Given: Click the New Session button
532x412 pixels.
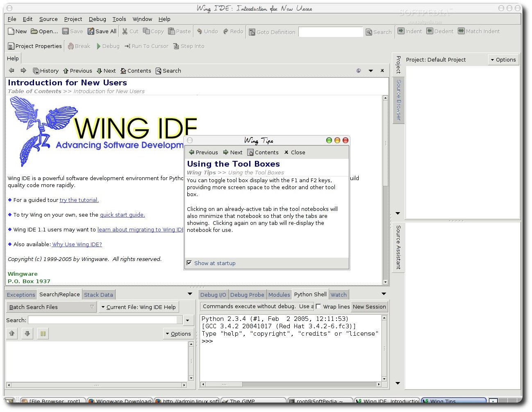Looking at the screenshot, I should [x=369, y=307].
